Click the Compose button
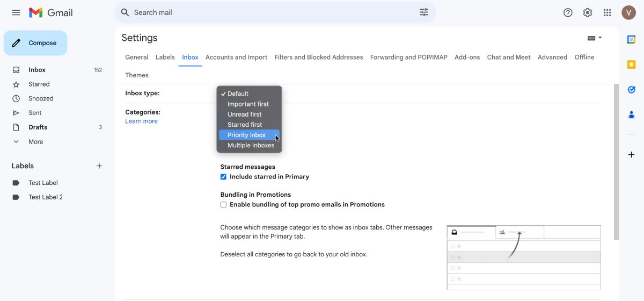 [x=35, y=43]
